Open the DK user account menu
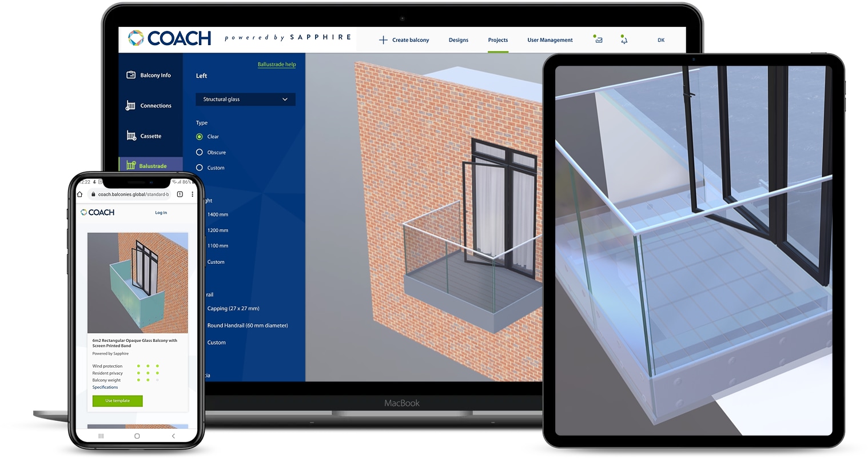868x458 pixels. [661, 40]
